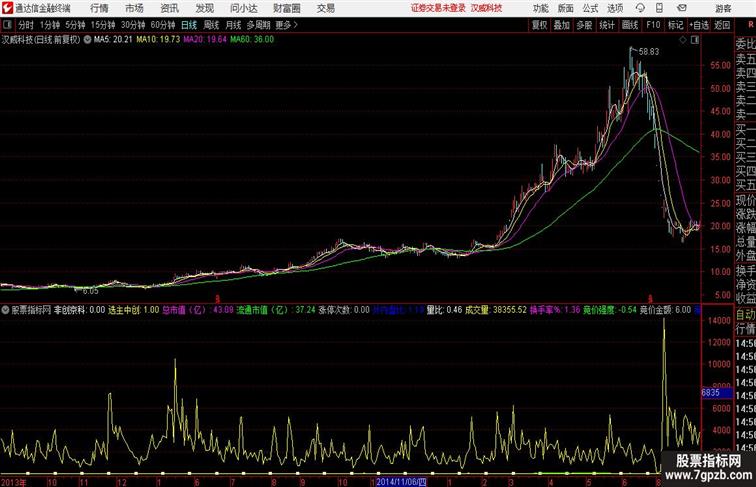The image size is (756, 487).
Task: Click the 返回 back button
Action: pyautogui.click(x=722, y=25)
